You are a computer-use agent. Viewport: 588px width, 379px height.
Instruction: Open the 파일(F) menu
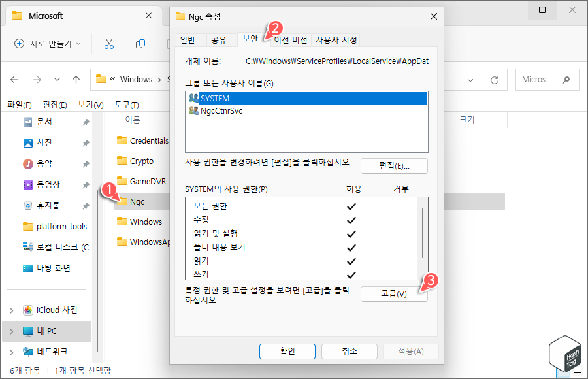(x=20, y=105)
